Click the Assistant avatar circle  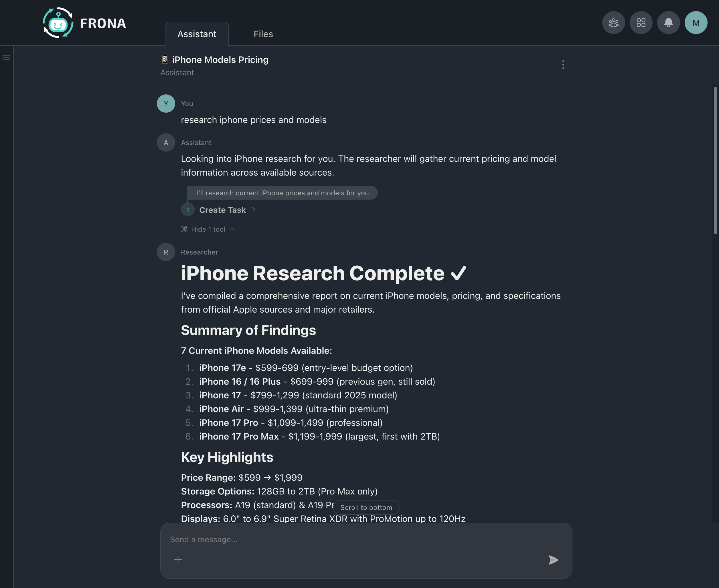point(166,142)
